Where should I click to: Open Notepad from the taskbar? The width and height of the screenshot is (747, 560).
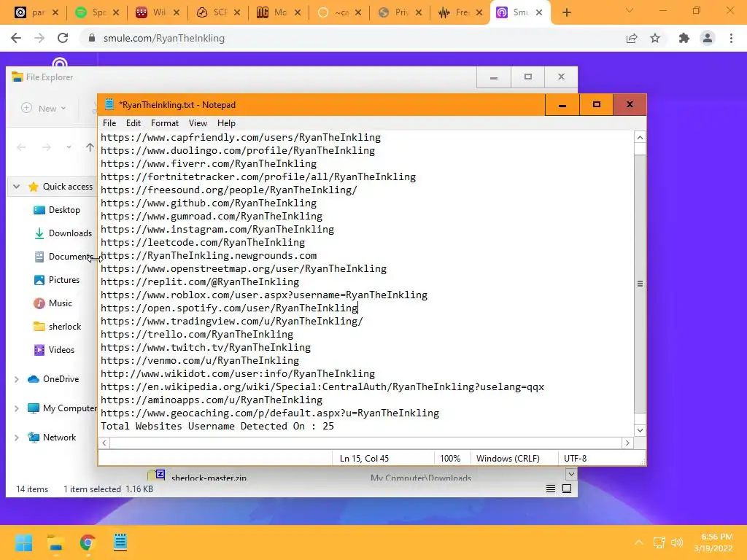[120, 542]
